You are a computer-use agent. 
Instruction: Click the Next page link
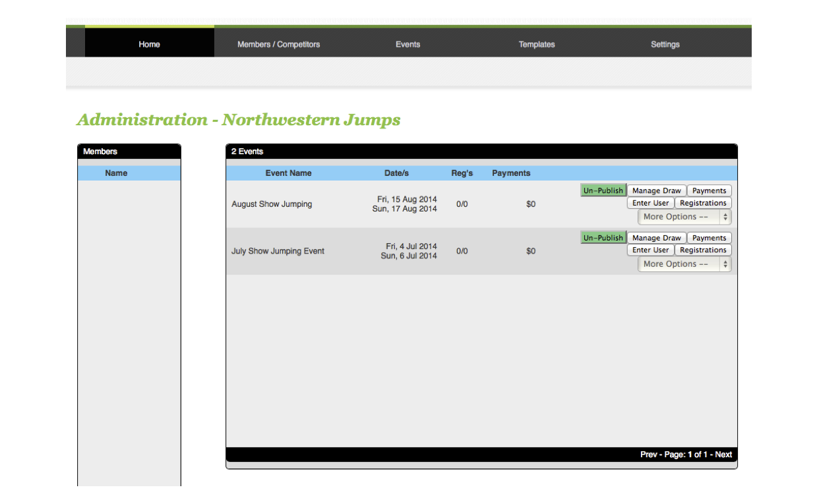pyautogui.click(x=723, y=455)
